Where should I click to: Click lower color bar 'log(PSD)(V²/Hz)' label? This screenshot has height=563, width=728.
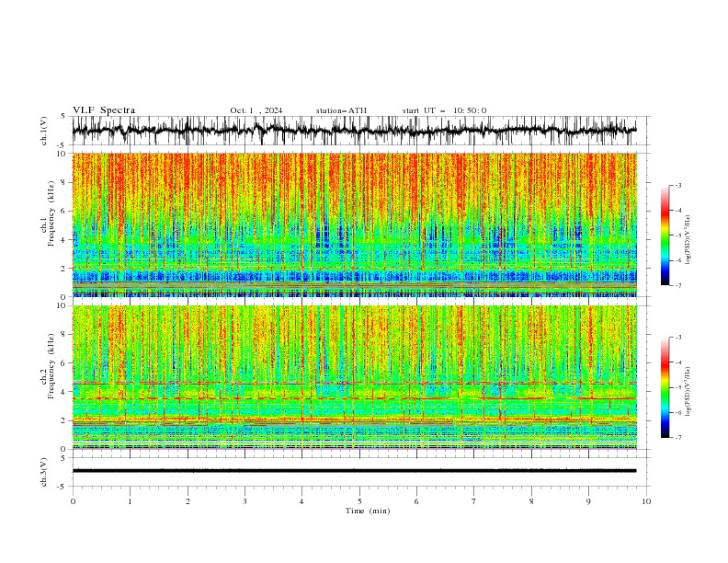(688, 392)
